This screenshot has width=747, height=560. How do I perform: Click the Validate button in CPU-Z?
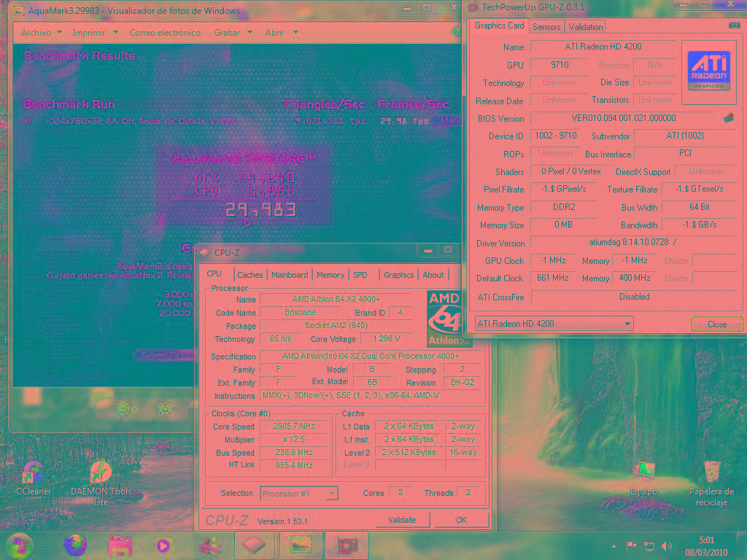402,520
